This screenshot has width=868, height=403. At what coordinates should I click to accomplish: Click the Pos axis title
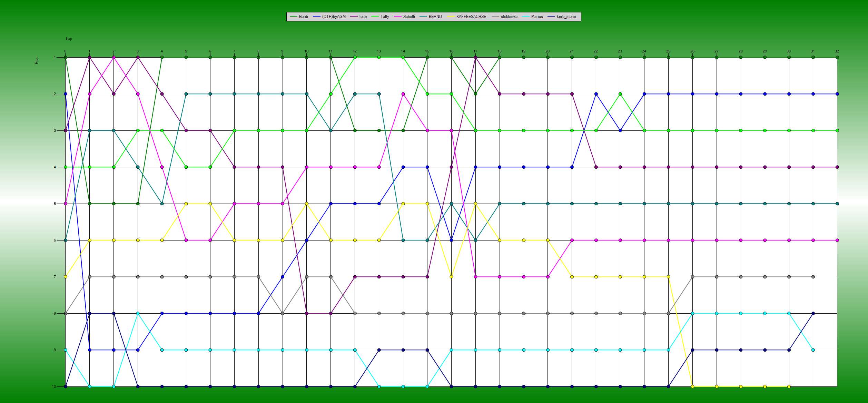(37, 60)
